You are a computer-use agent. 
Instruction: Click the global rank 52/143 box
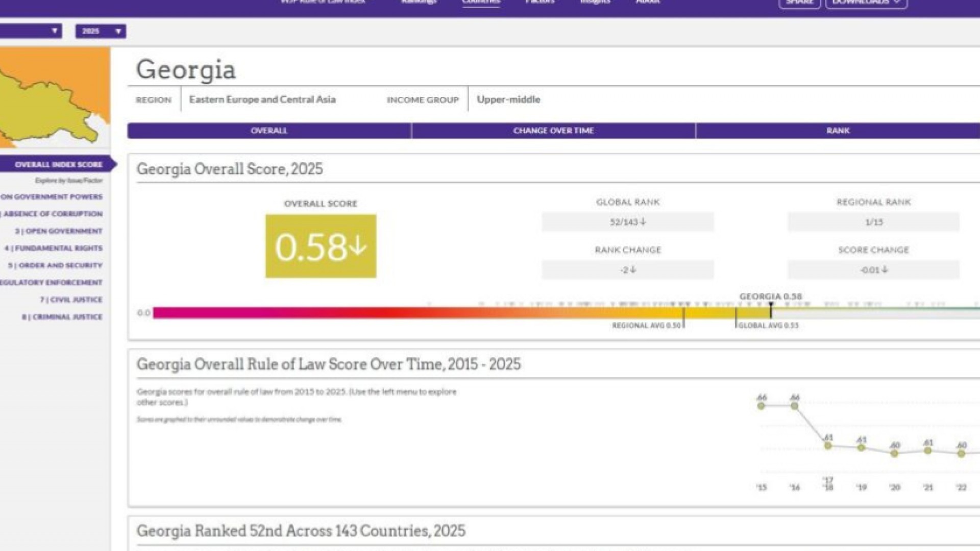coord(627,222)
